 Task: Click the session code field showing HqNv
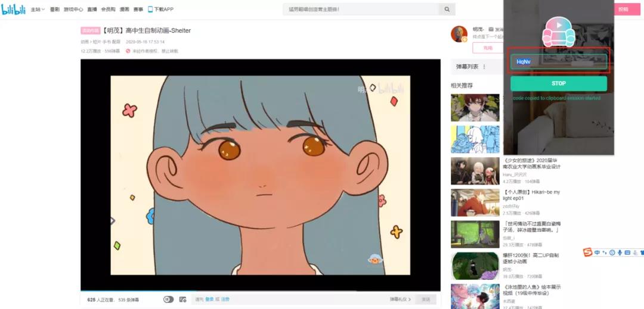pyautogui.click(x=559, y=61)
